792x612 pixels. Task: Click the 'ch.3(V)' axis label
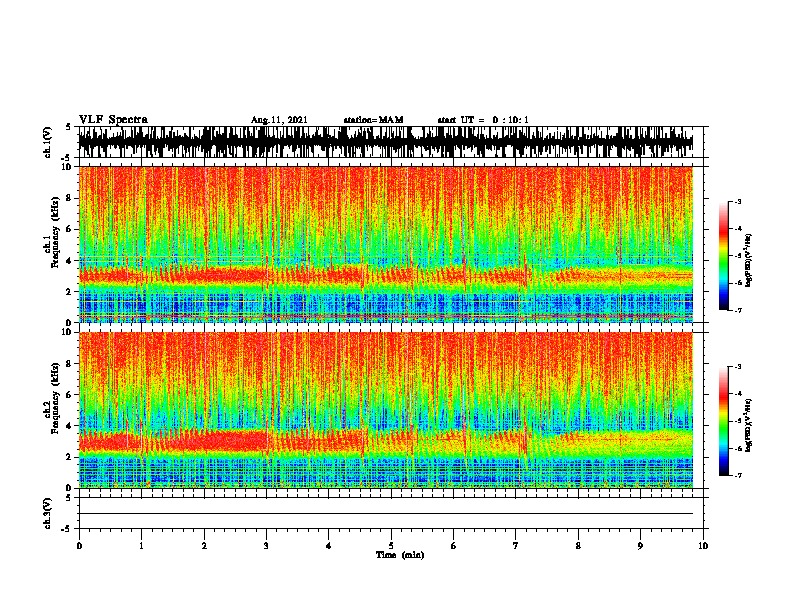pyautogui.click(x=48, y=513)
